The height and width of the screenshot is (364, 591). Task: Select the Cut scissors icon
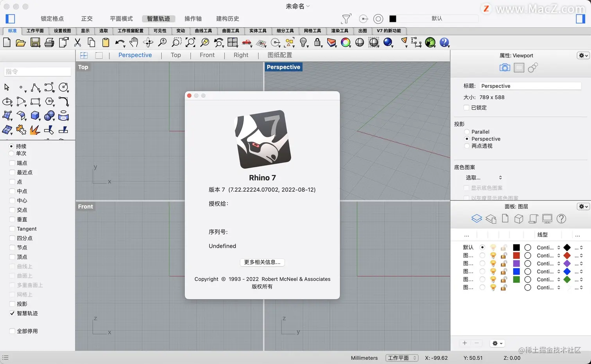[78, 43]
